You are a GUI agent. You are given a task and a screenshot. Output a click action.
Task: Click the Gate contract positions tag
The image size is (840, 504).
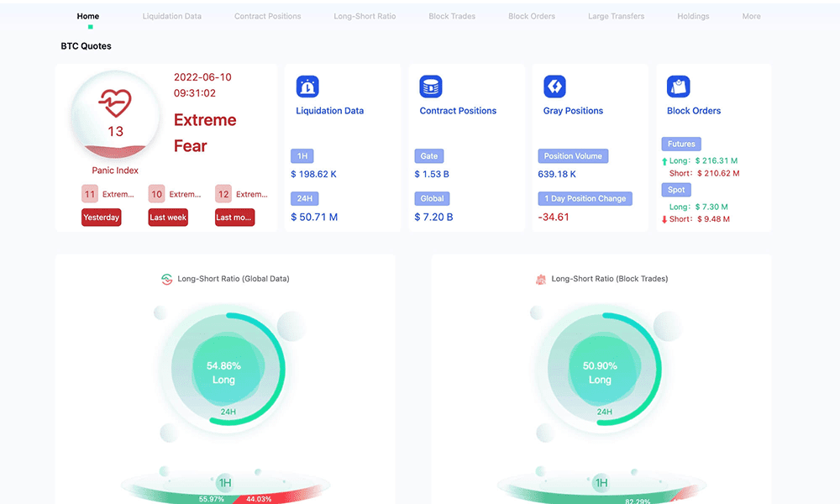click(x=429, y=156)
